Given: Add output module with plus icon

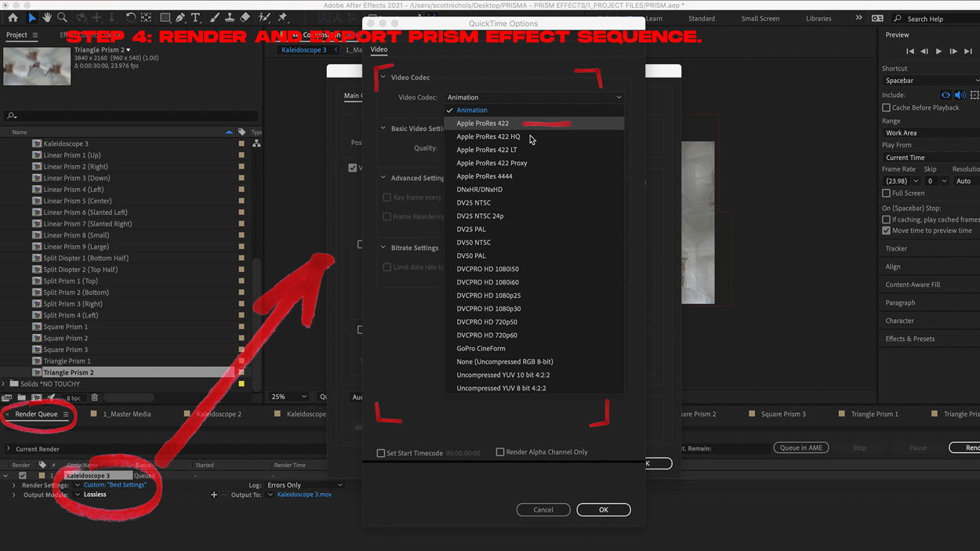Looking at the screenshot, I should [214, 495].
